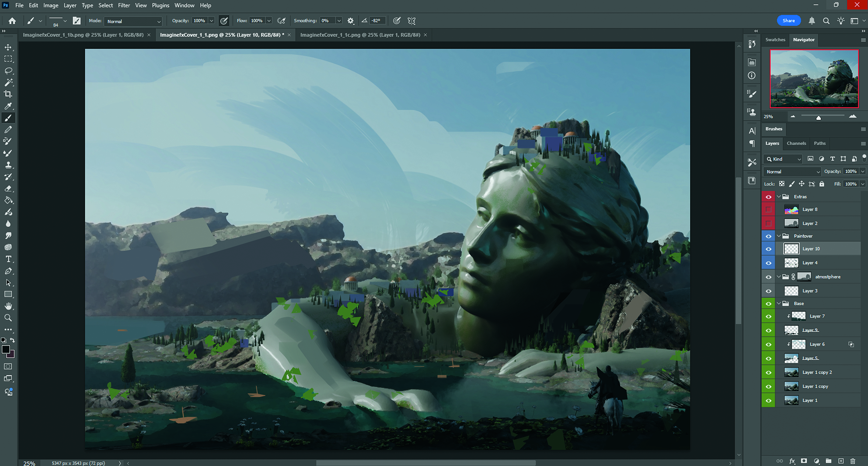Click the Share button
The image size is (868, 466).
click(788, 20)
